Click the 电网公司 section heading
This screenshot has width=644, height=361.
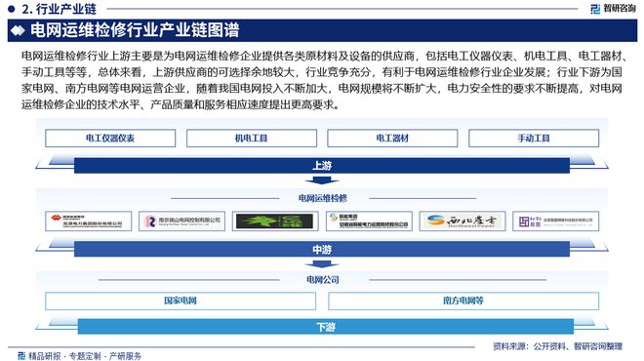[322, 280]
